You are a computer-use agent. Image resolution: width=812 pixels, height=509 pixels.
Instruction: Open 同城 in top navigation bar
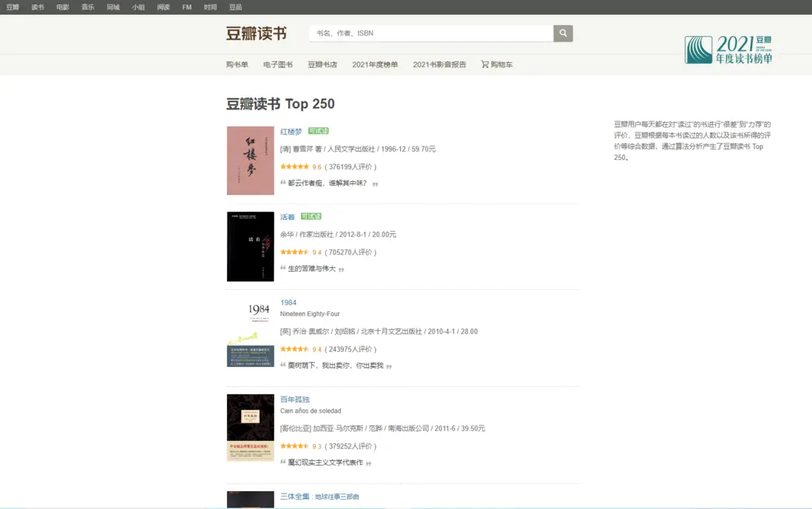113,7
